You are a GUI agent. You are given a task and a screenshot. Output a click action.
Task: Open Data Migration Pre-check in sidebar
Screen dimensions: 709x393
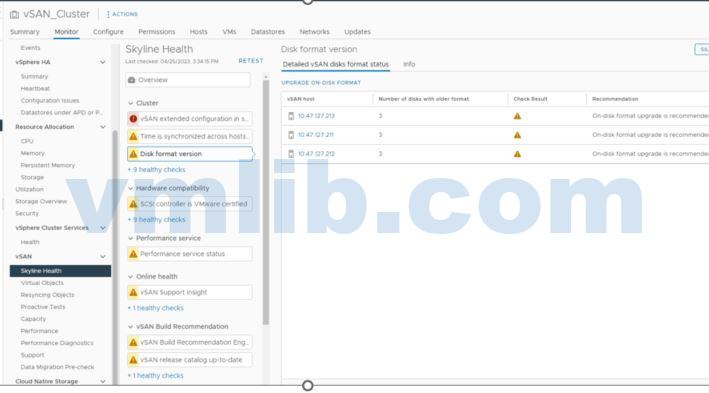pyautogui.click(x=57, y=367)
